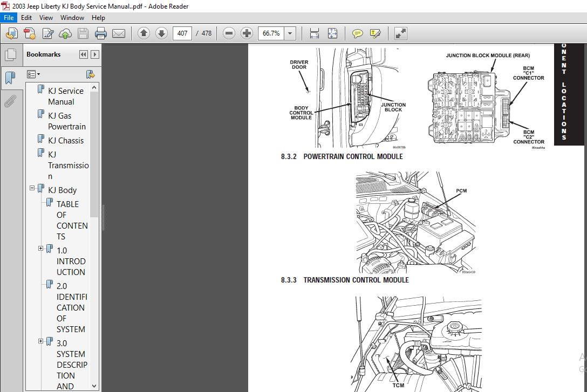
Task: Open the File menu
Action: (x=9, y=18)
